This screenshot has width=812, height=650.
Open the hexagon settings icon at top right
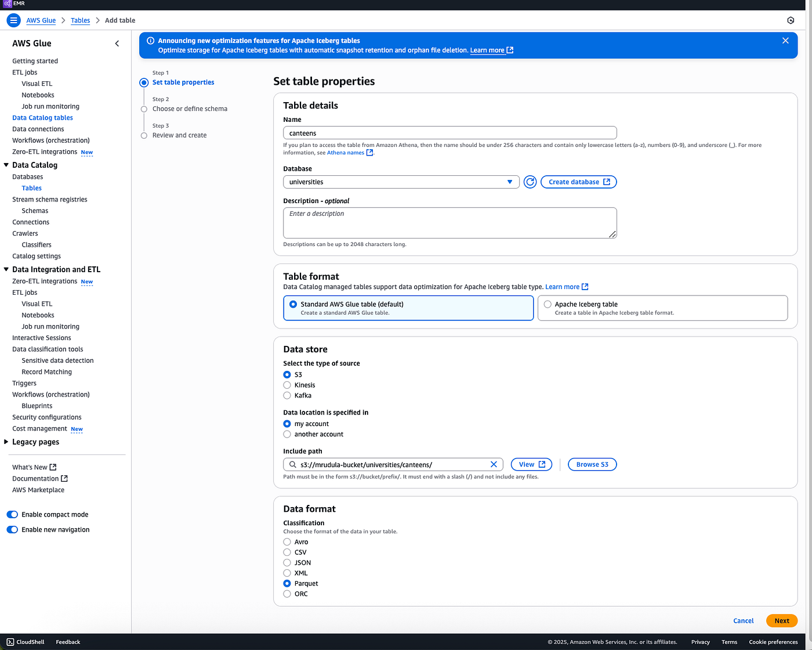(x=791, y=20)
